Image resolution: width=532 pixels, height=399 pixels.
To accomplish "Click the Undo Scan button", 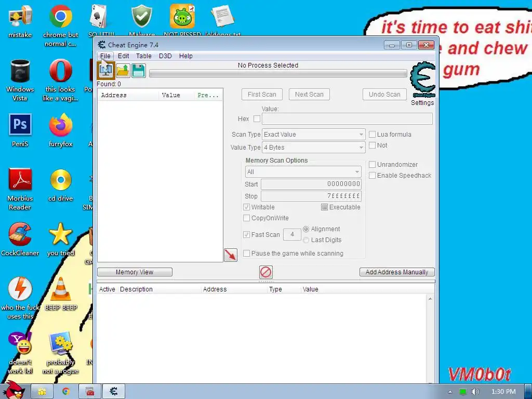I will click(x=384, y=95).
